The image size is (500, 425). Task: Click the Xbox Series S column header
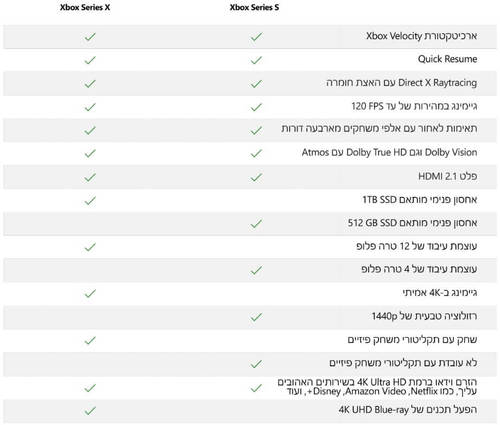(x=254, y=7)
